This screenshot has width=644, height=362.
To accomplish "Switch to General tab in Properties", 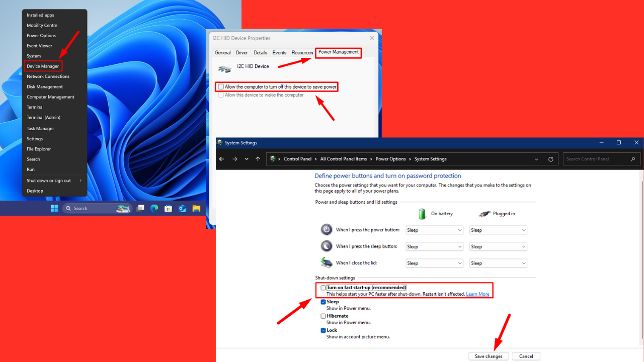I will click(x=223, y=52).
